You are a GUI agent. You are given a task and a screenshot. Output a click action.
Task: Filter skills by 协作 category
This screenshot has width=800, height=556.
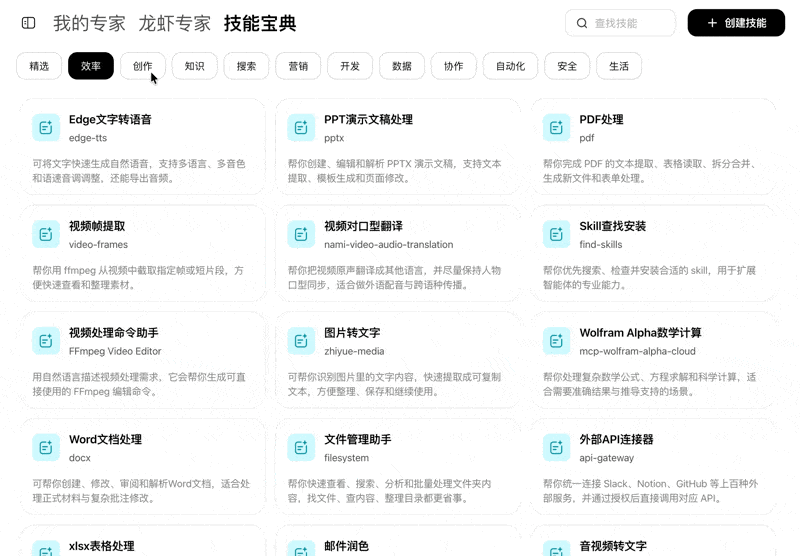click(454, 66)
